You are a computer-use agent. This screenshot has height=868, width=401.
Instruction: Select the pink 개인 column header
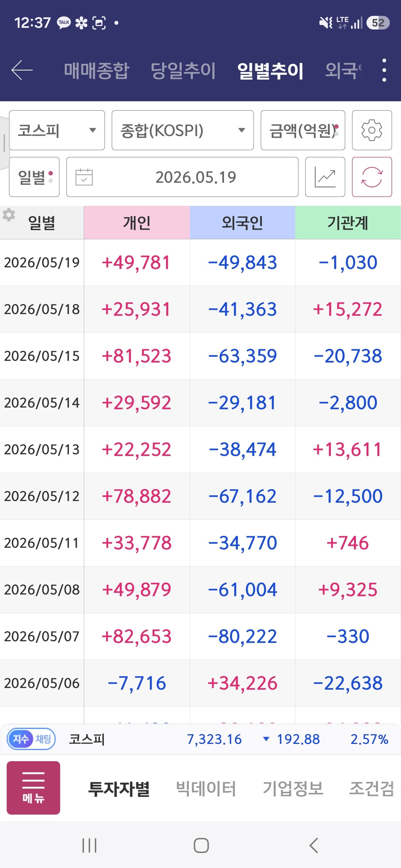pos(136,222)
